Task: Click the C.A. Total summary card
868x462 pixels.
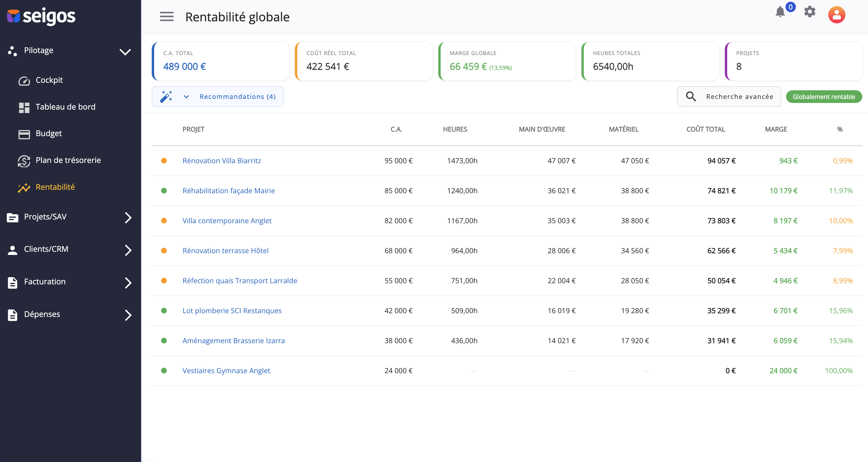Action: coord(221,61)
